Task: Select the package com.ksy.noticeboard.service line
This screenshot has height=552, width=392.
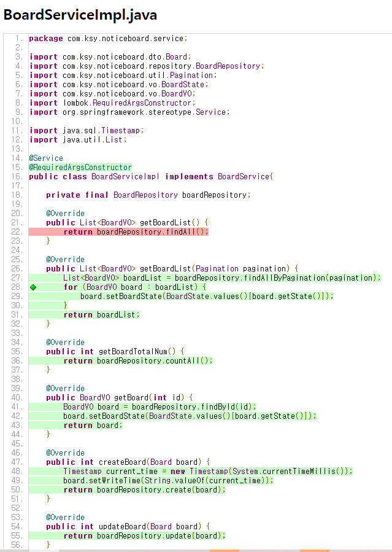Action: (109, 38)
